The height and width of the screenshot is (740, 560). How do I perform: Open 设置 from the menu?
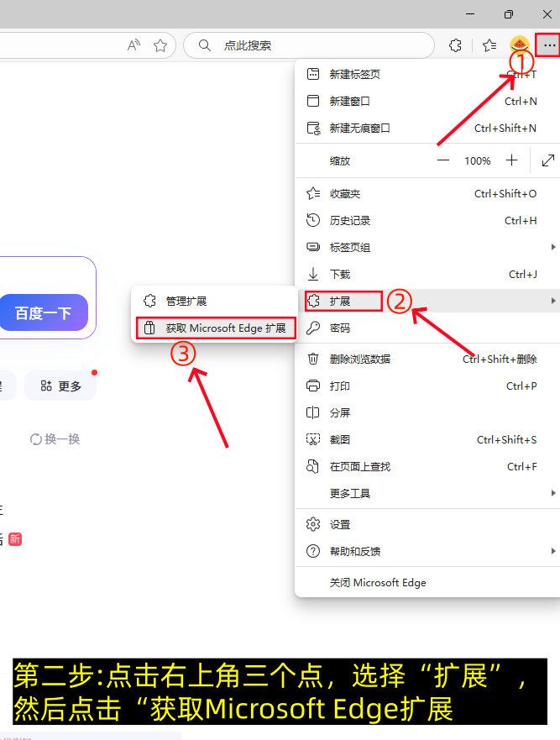(427, 525)
